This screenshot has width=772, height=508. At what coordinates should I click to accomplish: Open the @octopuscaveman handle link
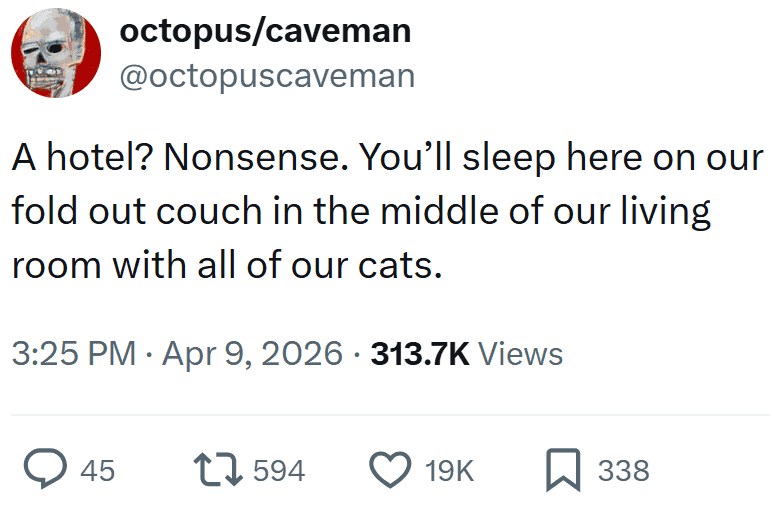(x=267, y=75)
